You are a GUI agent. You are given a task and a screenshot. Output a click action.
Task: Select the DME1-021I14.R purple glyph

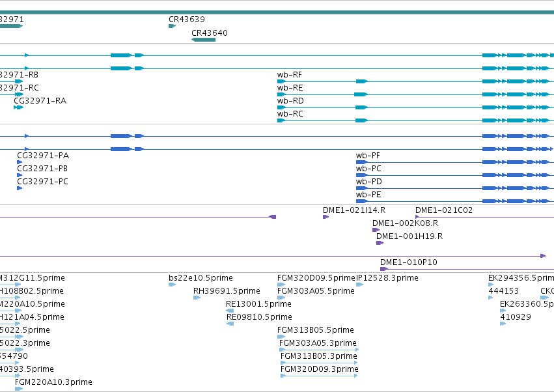point(325,217)
